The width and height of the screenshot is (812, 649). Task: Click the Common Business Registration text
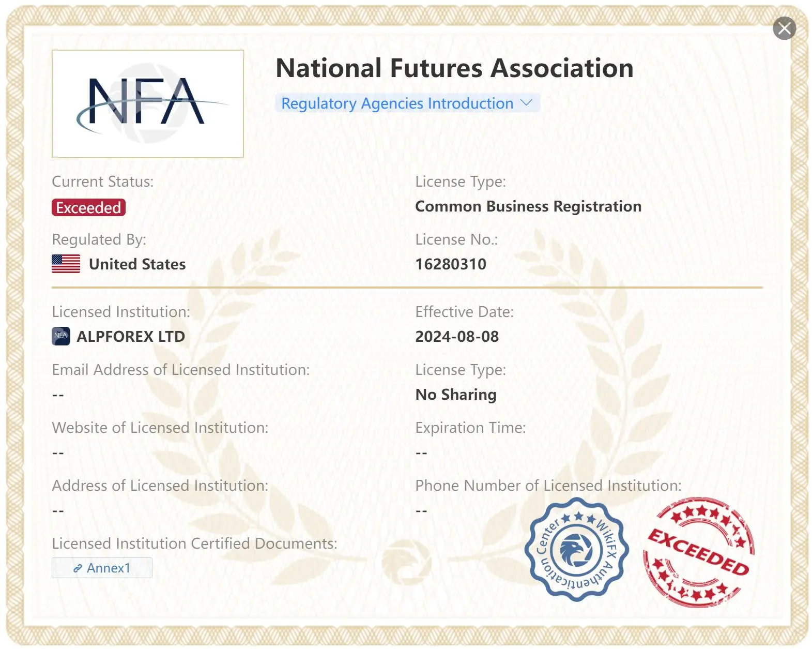click(528, 206)
